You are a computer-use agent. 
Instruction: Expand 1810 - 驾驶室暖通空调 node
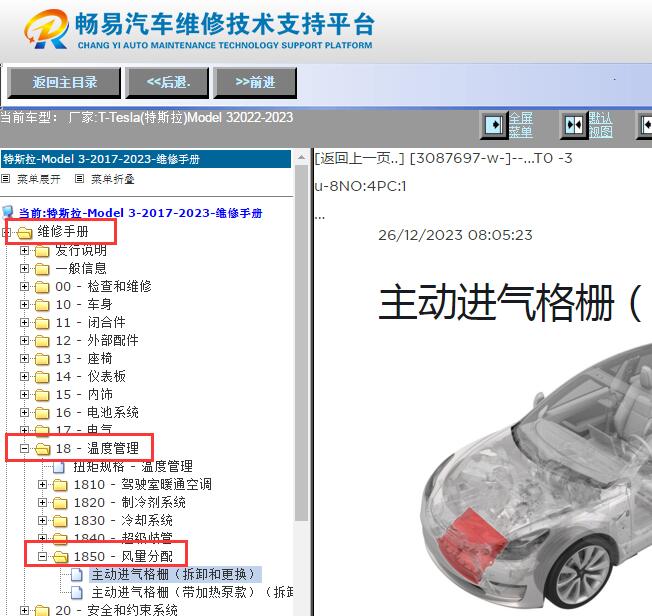(x=42, y=484)
